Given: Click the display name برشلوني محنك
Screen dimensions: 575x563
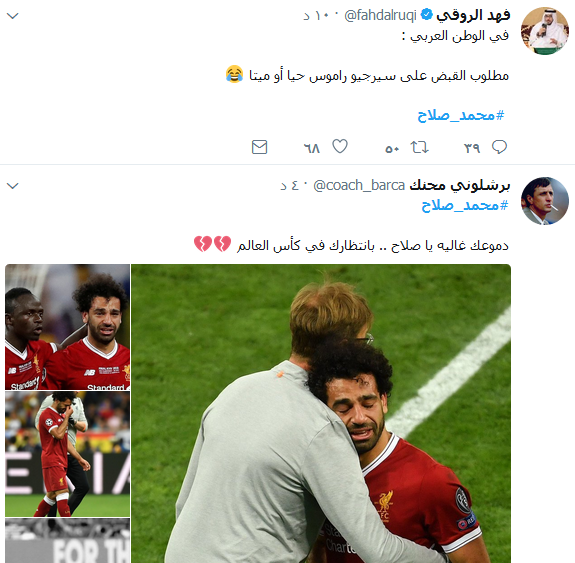Looking at the screenshot, I should (x=459, y=185).
